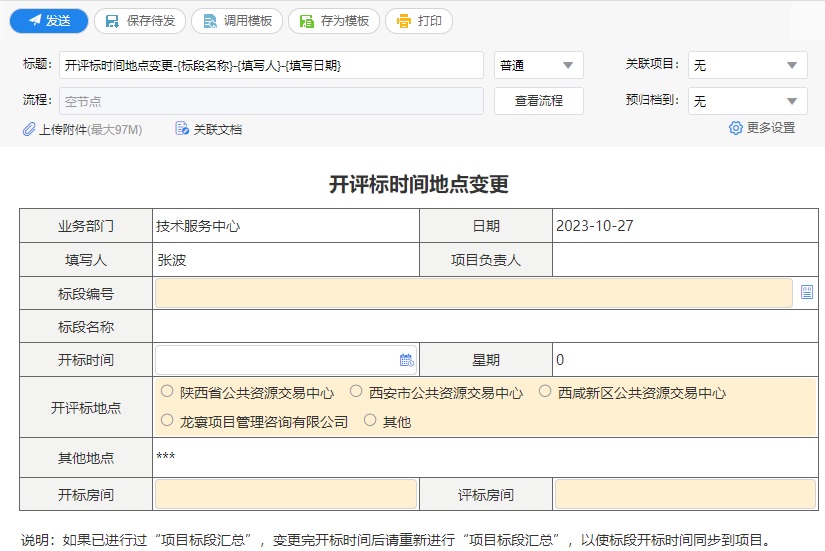Click the 打印 print button

click(x=419, y=21)
